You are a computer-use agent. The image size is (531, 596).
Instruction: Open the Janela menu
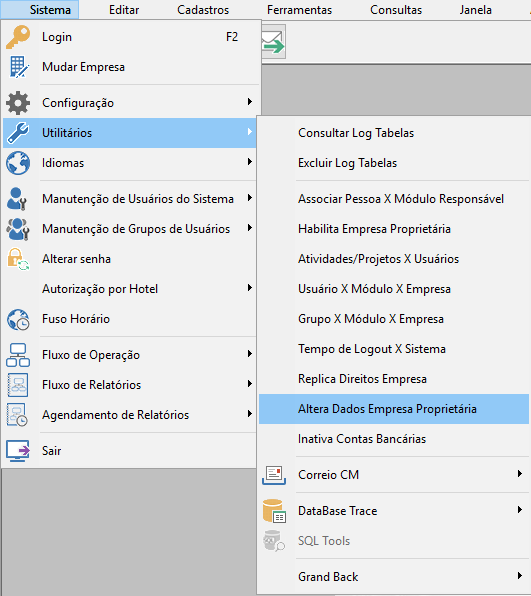tap(475, 10)
